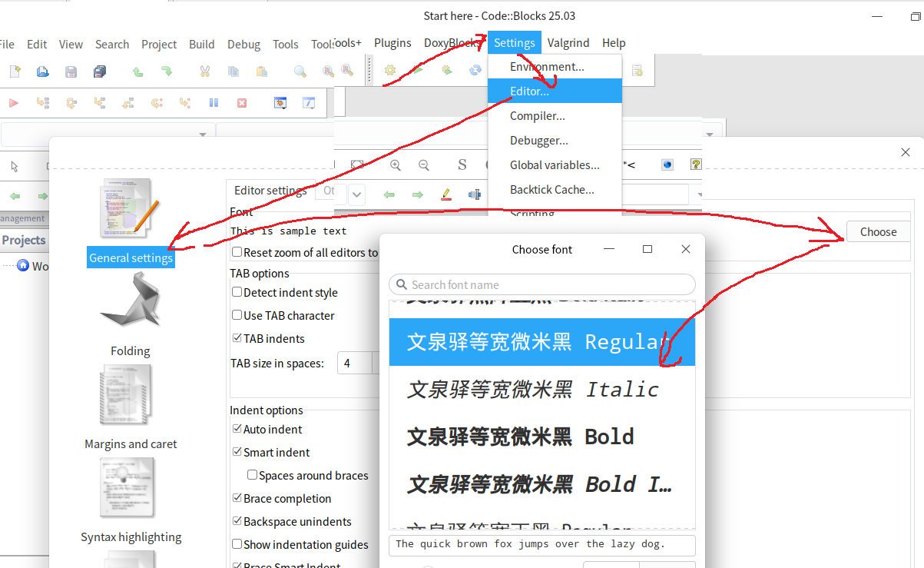
Task: Uncheck TAB indents
Action: [237, 338]
